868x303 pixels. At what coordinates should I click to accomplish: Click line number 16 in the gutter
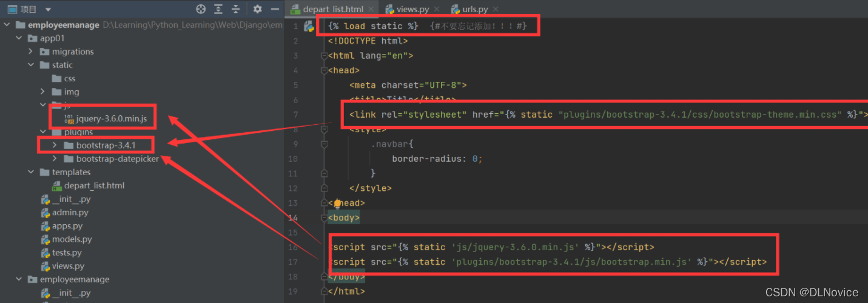point(293,247)
